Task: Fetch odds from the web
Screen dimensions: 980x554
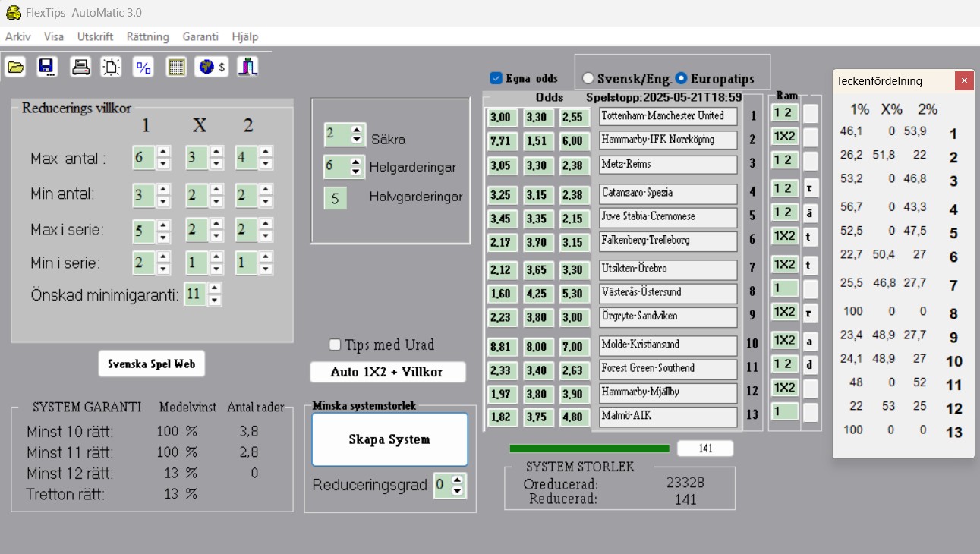Action: 212,67
